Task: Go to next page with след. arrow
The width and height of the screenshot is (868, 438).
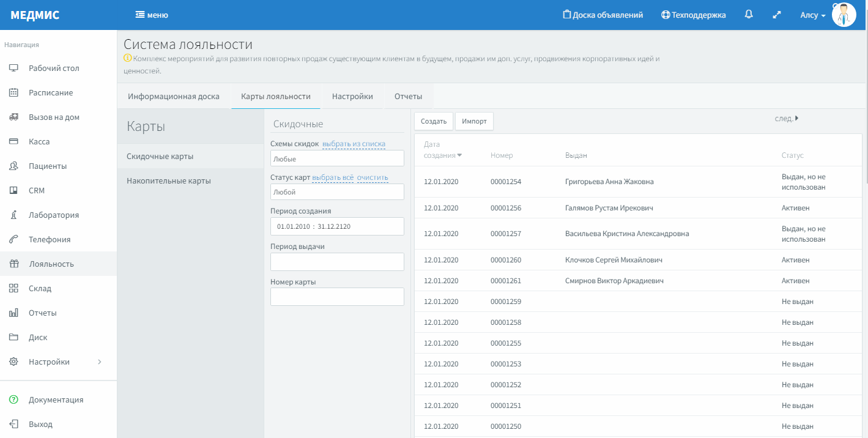Action: 787,119
